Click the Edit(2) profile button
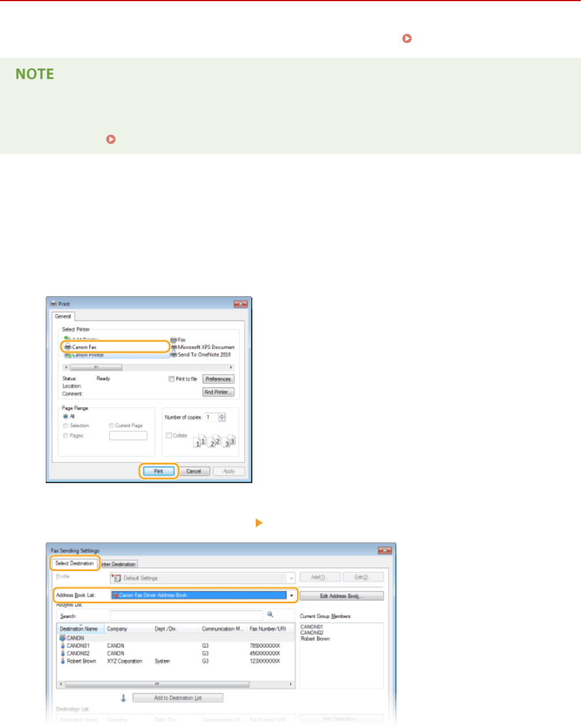The image size is (581, 728). tap(363, 578)
